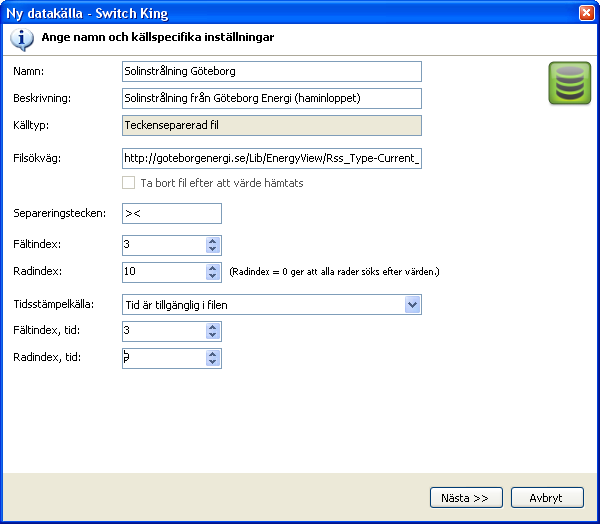Increase the Radindex value
This screenshot has height=524, width=600.
click(213, 268)
